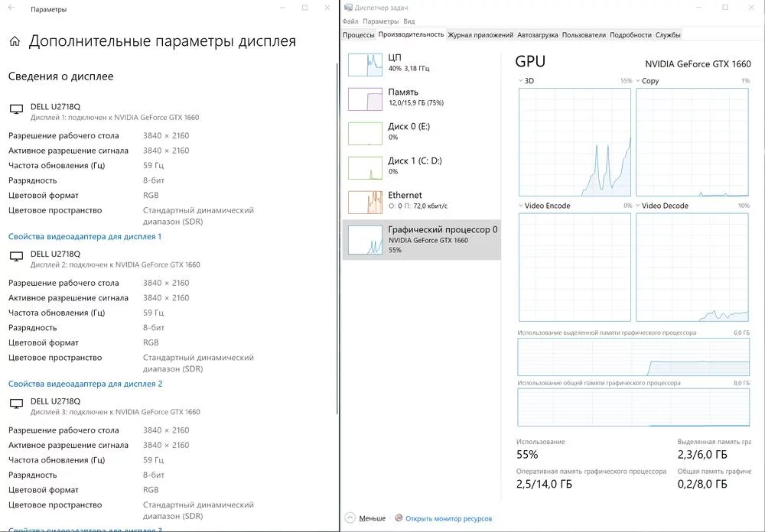Open the Video Encode graph dropdown

coord(520,206)
